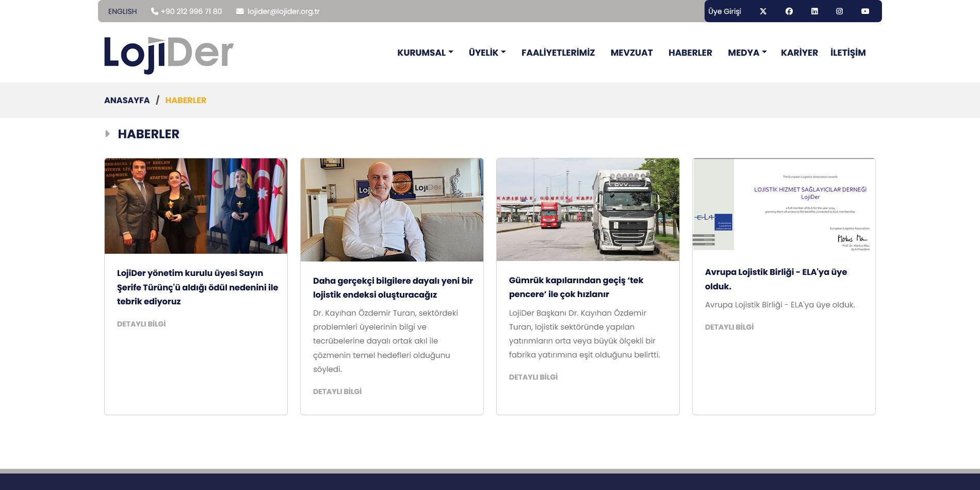This screenshot has height=490, width=980.
Task: Click the lojider@lojider.org.tr email link
Action: 283,11
